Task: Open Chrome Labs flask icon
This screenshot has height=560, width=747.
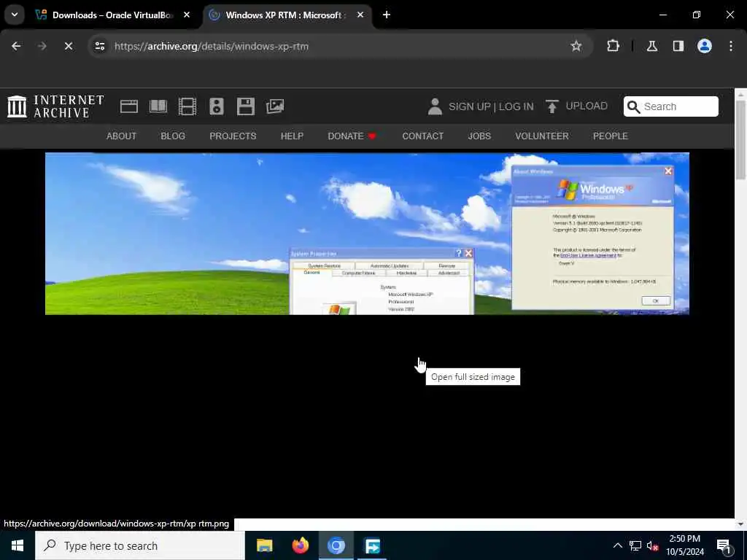Action: (x=652, y=46)
